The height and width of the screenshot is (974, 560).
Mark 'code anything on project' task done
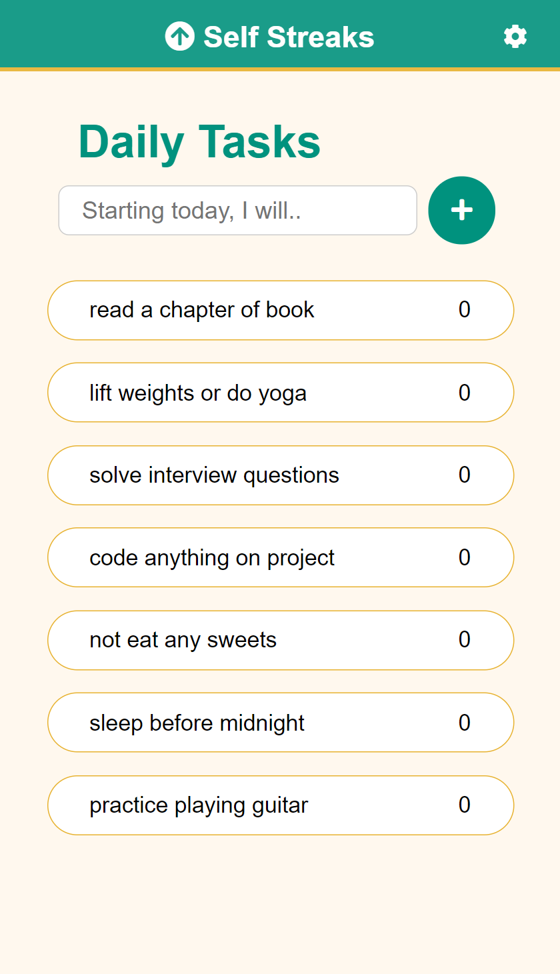[212, 557]
